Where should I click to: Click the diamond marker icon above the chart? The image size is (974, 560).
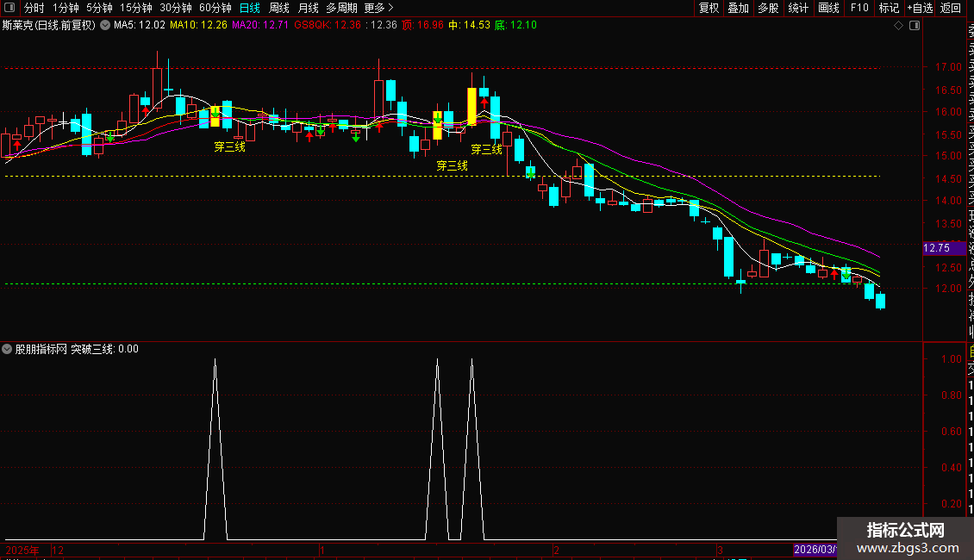click(898, 26)
